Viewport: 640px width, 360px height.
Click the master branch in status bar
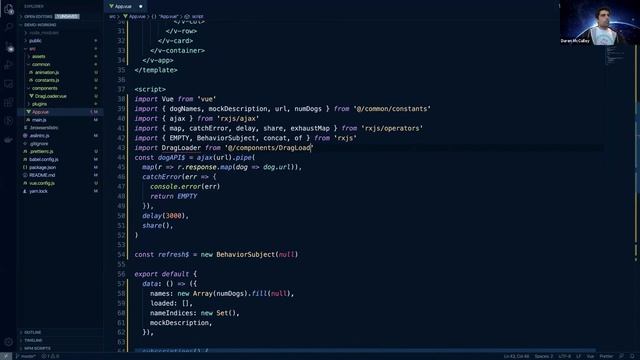tap(26, 356)
